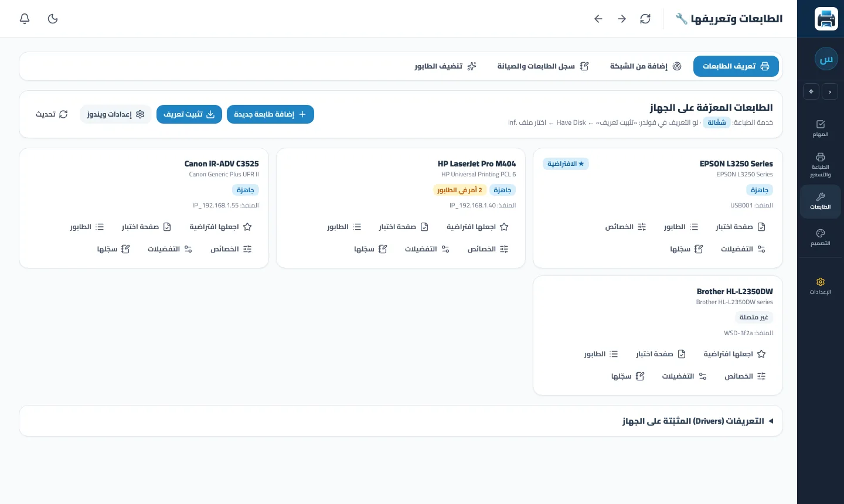Open the user avatar س in sidebar
This screenshot has width=844, height=504.
pyautogui.click(x=826, y=59)
